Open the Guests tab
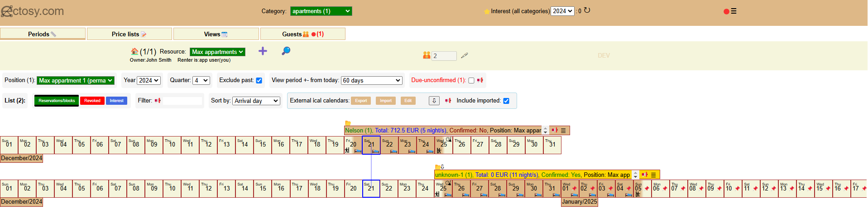 [302, 34]
